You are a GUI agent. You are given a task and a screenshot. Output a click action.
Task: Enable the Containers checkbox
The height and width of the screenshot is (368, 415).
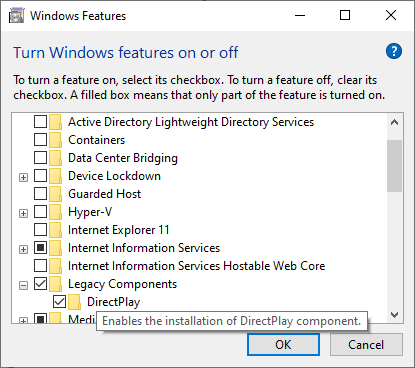pos(40,140)
